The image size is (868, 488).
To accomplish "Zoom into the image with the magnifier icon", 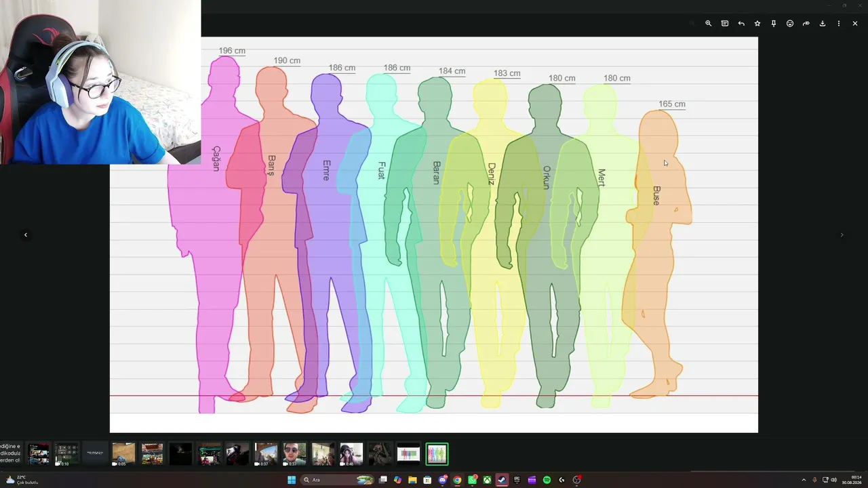I will (708, 23).
